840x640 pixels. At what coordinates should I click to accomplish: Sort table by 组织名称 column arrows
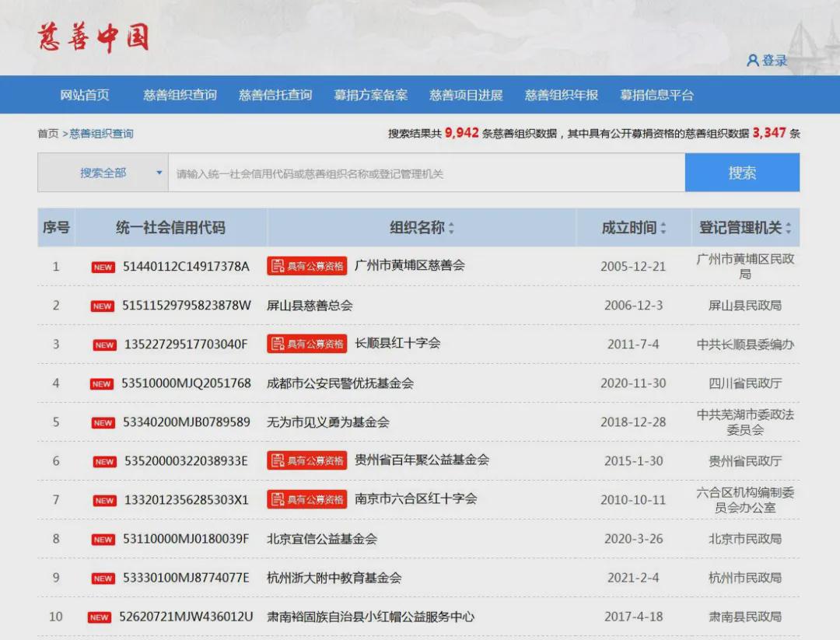tap(451, 228)
